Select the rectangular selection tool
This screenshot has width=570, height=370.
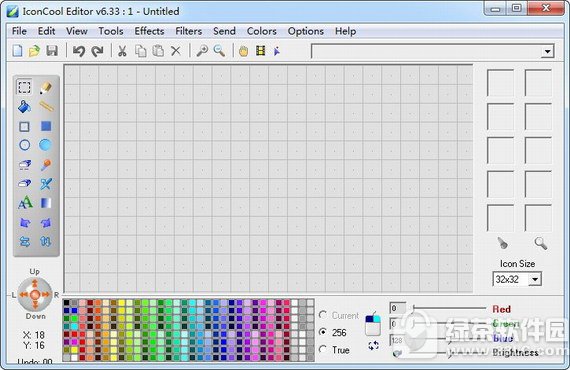point(24,87)
